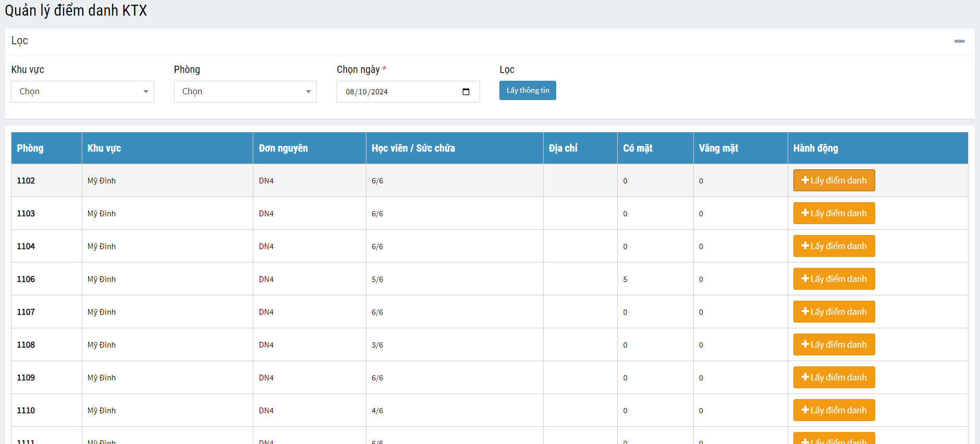Click the Vắng mặt column header
Image resolution: width=980 pixels, height=444 pixels.
coord(718,148)
